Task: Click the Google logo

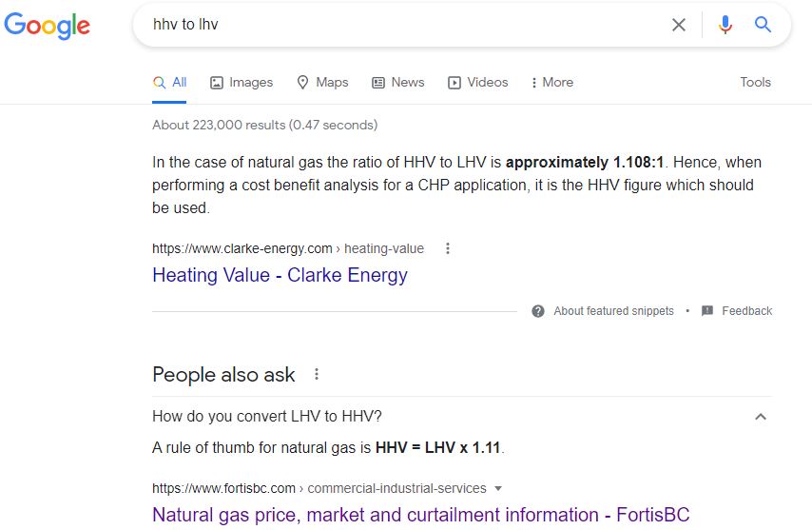Action: tap(48, 26)
